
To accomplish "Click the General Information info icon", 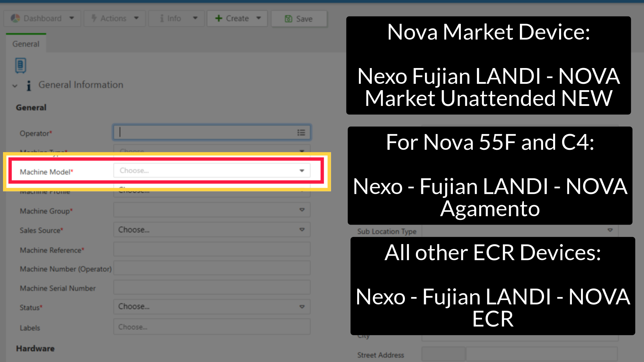I will [x=29, y=85].
